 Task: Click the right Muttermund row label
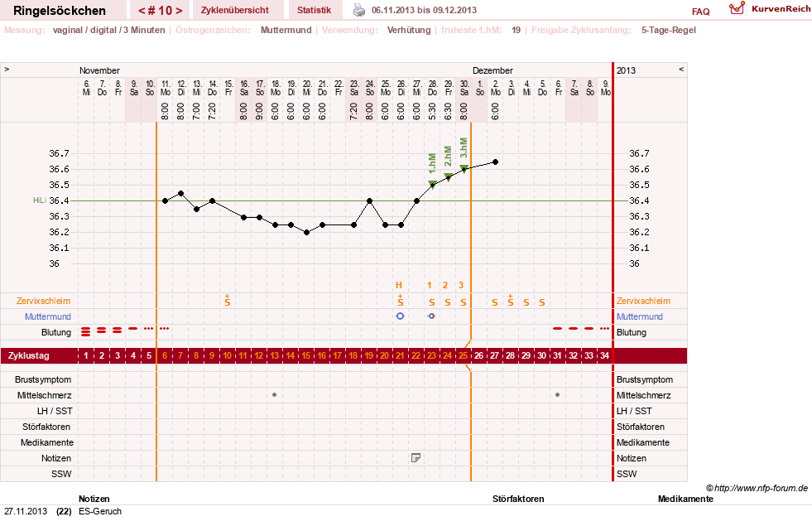click(x=640, y=316)
